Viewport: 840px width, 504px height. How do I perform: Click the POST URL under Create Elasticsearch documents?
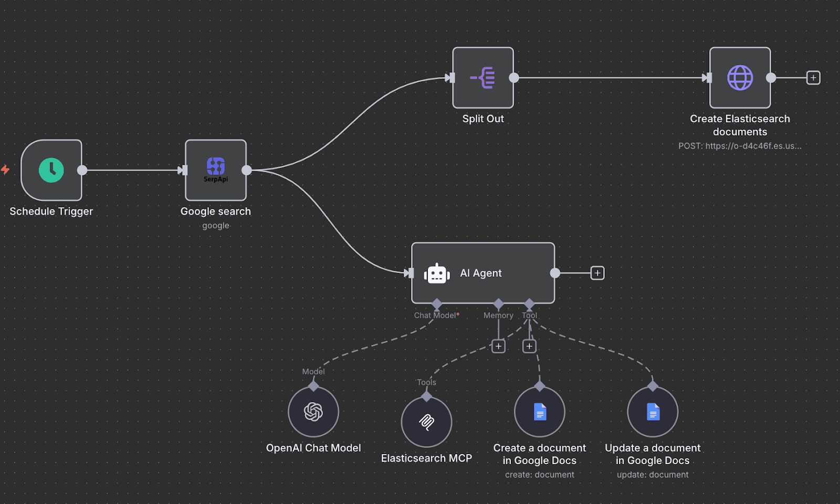pos(740,146)
